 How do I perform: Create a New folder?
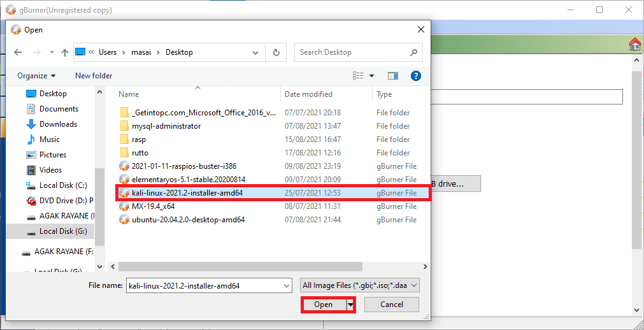[x=94, y=76]
